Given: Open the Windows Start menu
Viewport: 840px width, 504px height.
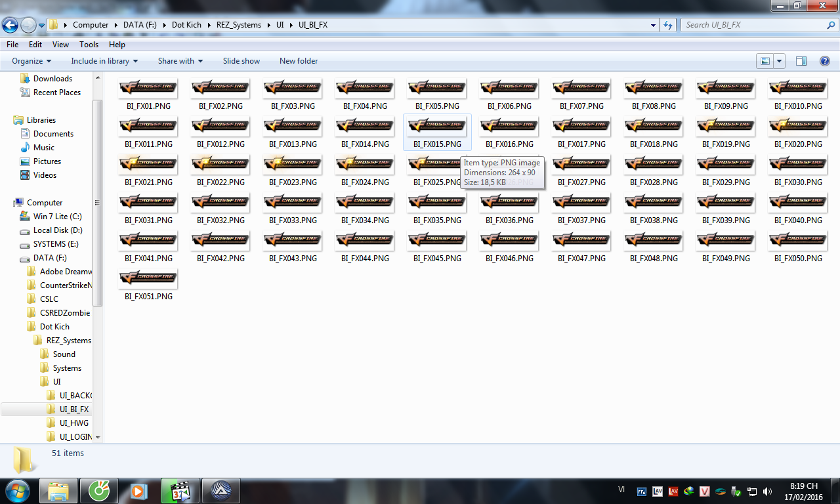Looking at the screenshot, I should point(17,490).
